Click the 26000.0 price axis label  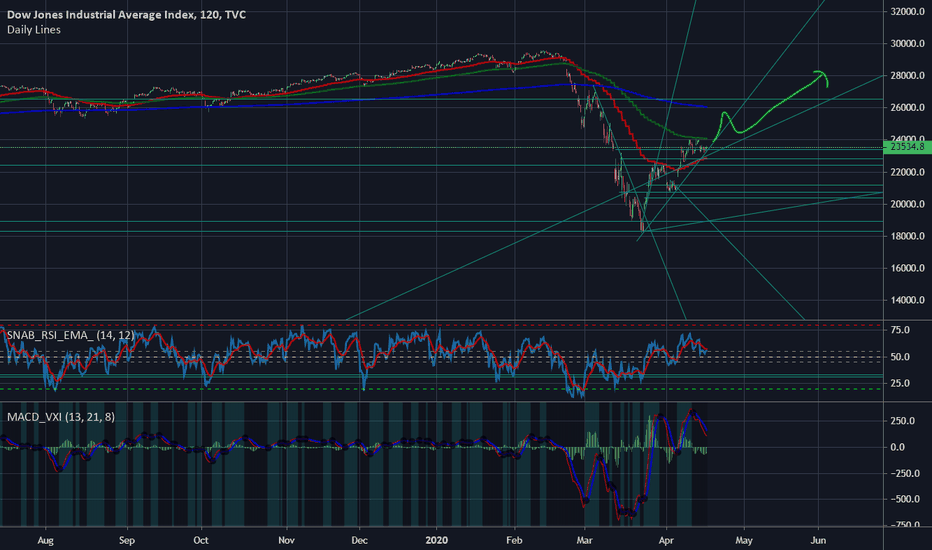pyautogui.click(x=907, y=108)
